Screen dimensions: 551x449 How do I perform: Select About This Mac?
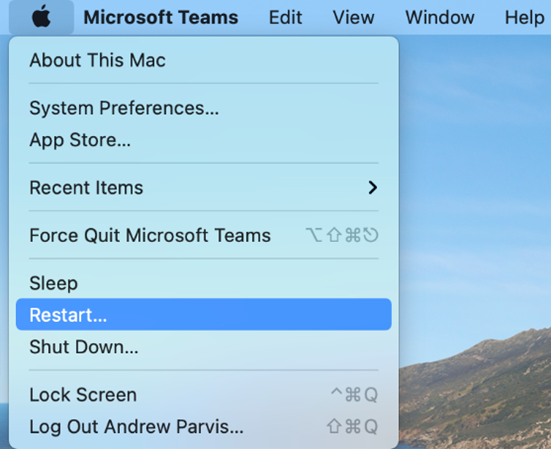click(x=203, y=60)
